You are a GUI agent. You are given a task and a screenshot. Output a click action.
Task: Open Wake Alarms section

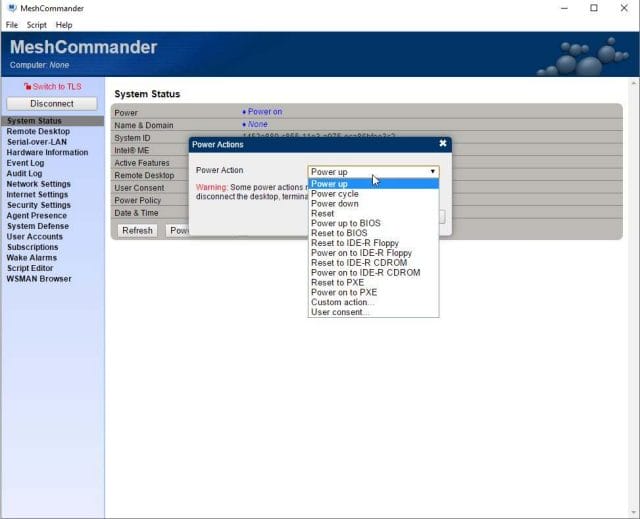pyautogui.click(x=32, y=258)
